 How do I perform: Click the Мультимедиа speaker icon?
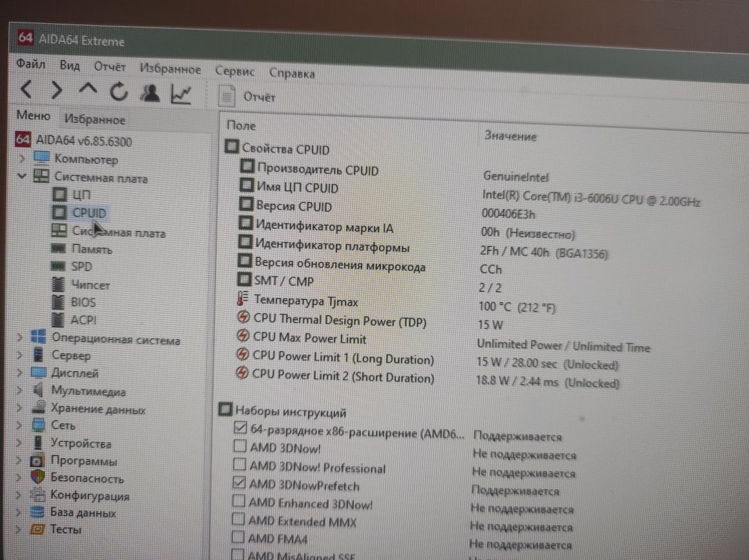37,390
